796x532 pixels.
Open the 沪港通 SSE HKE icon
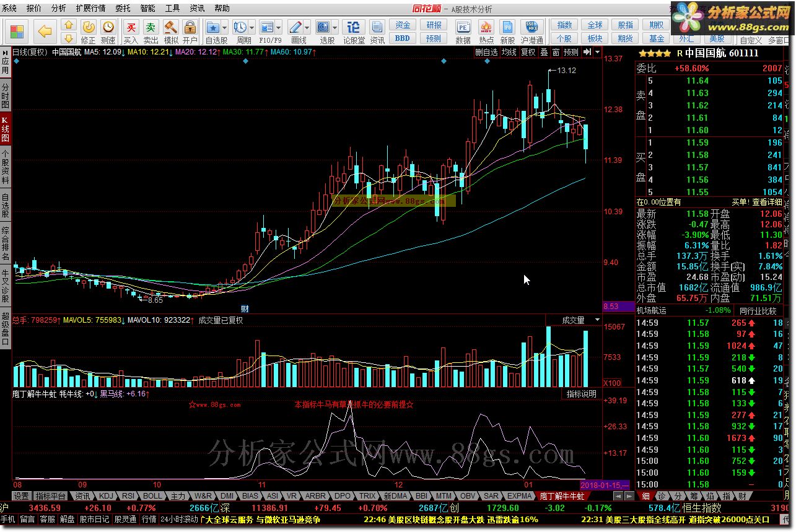[x=531, y=27]
